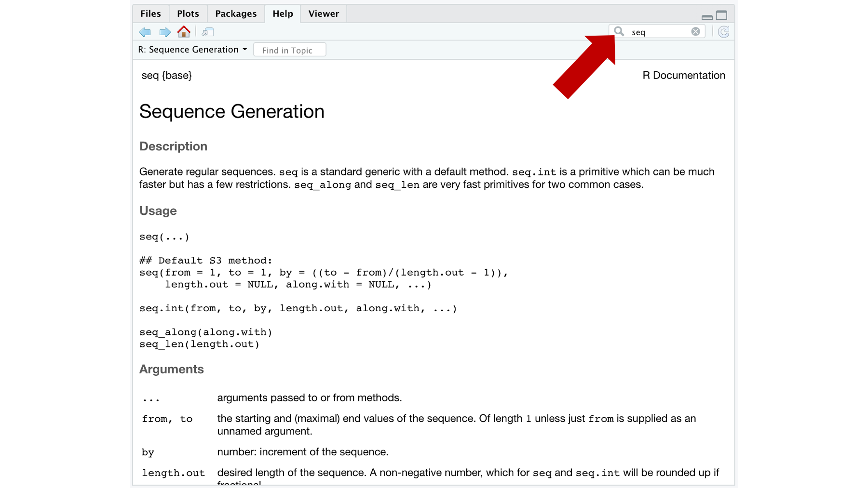Switch to the Plots tab
The height and width of the screenshot is (488, 868).
pos(188,13)
